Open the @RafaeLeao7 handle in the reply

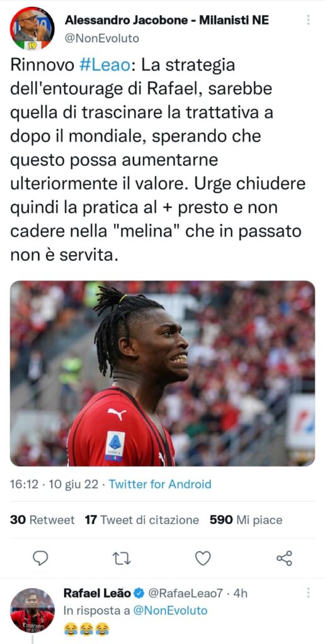(185, 593)
